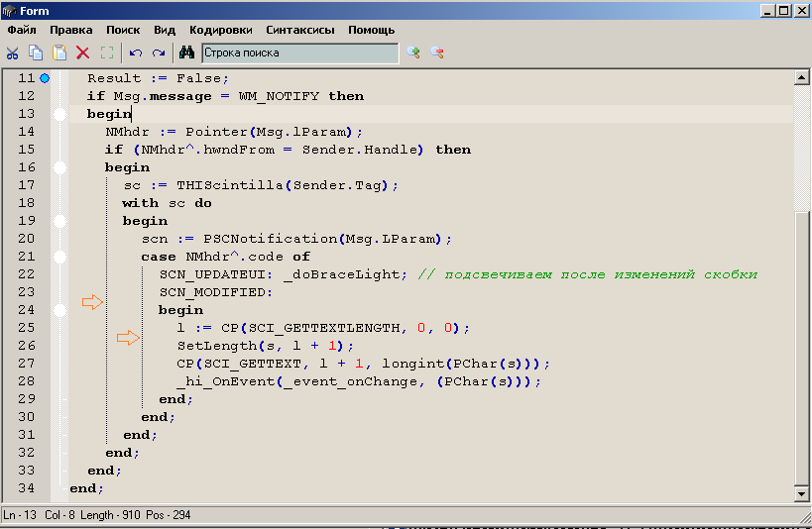
Task: Click the zoom out magnifier icon
Action: 437,53
